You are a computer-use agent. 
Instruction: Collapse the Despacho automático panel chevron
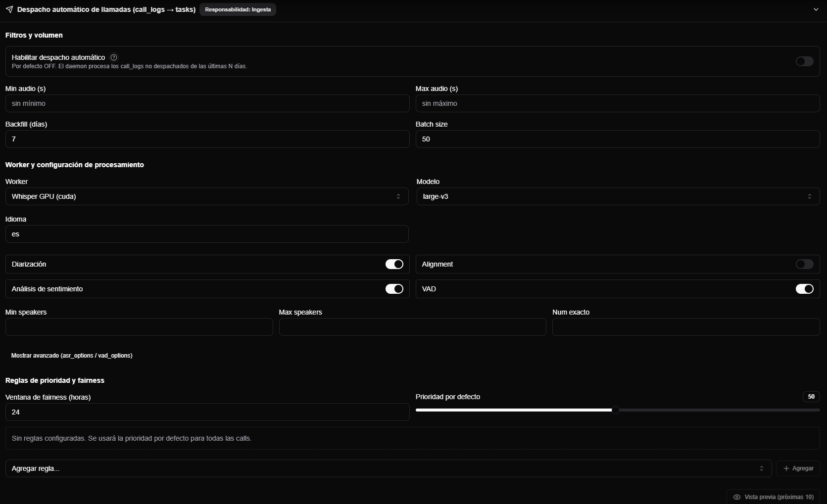tap(816, 9)
